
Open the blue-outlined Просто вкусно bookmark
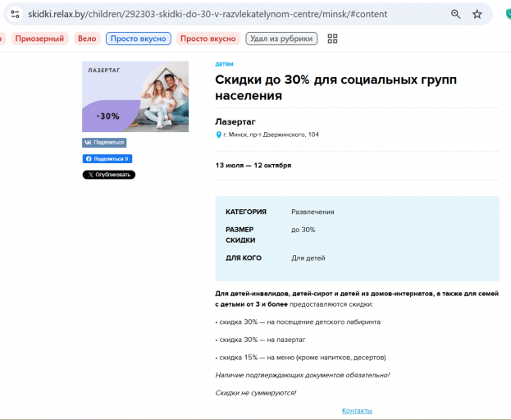click(x=138, y=39)
